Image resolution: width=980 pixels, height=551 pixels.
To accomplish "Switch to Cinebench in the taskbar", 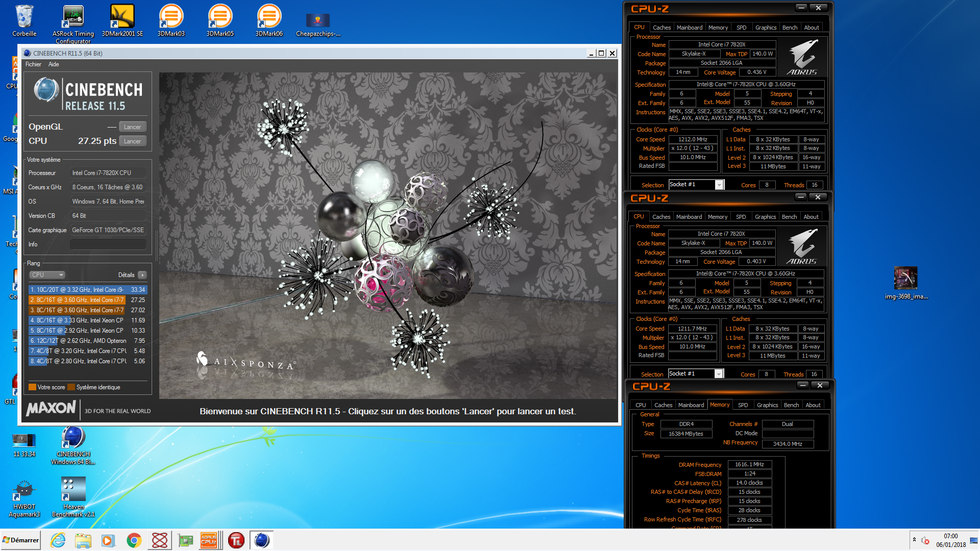I will click(x=261, y=540).
